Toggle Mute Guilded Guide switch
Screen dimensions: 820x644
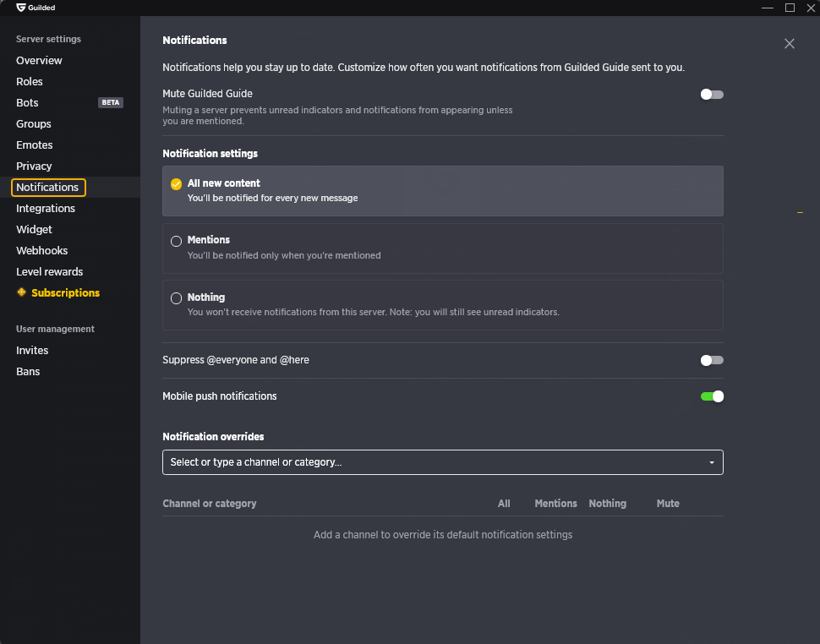point(712,94)
